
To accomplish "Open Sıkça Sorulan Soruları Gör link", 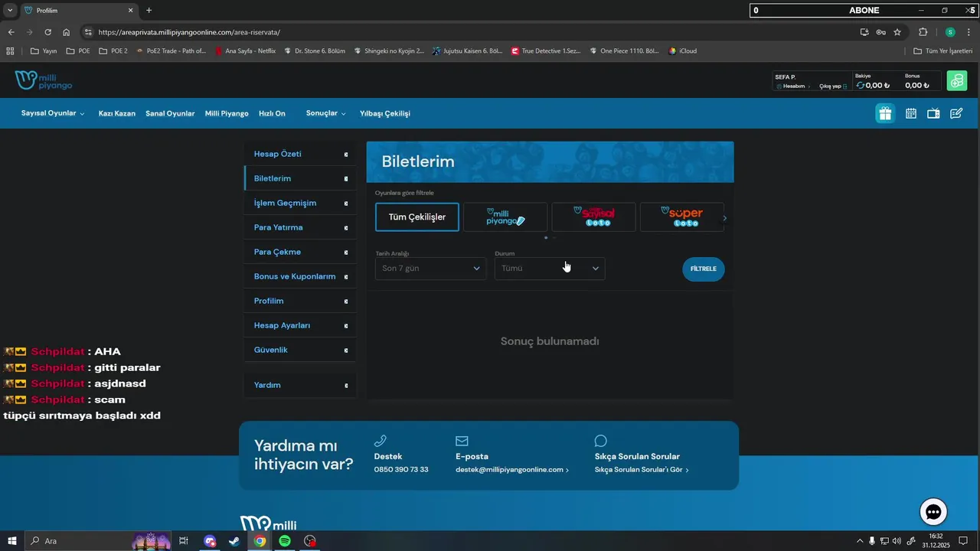I will tap(642, 470).
